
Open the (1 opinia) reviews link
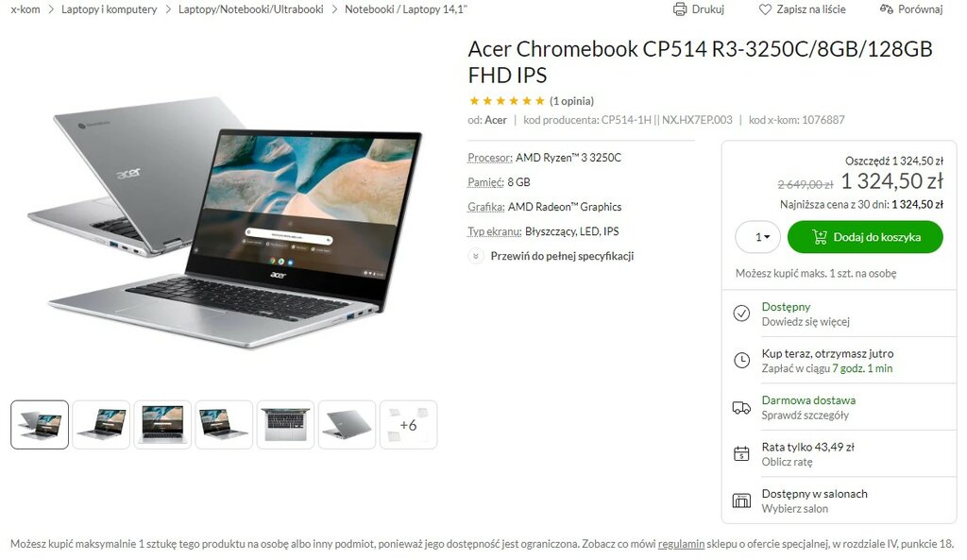[571, 101]
